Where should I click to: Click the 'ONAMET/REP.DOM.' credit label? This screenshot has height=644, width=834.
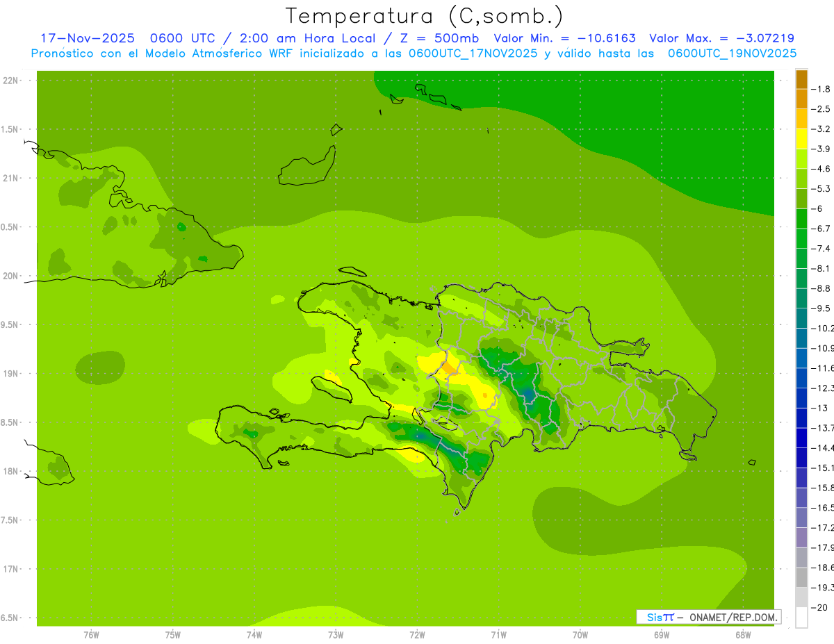tap(733, 617)
